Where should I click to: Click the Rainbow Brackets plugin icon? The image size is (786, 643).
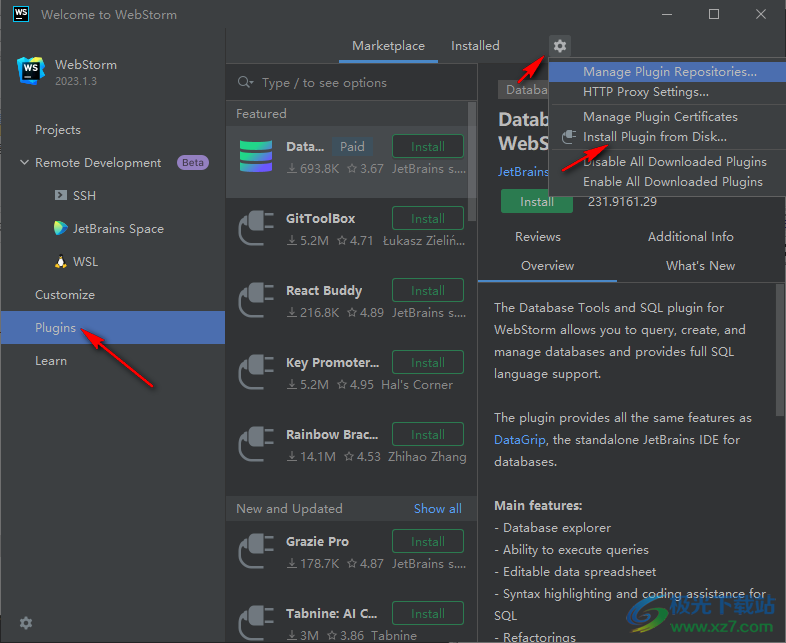pos(256,444)
